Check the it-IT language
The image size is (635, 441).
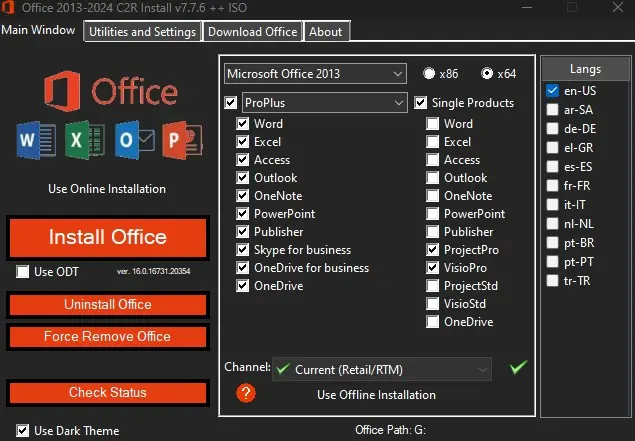(x=552, y=205)
